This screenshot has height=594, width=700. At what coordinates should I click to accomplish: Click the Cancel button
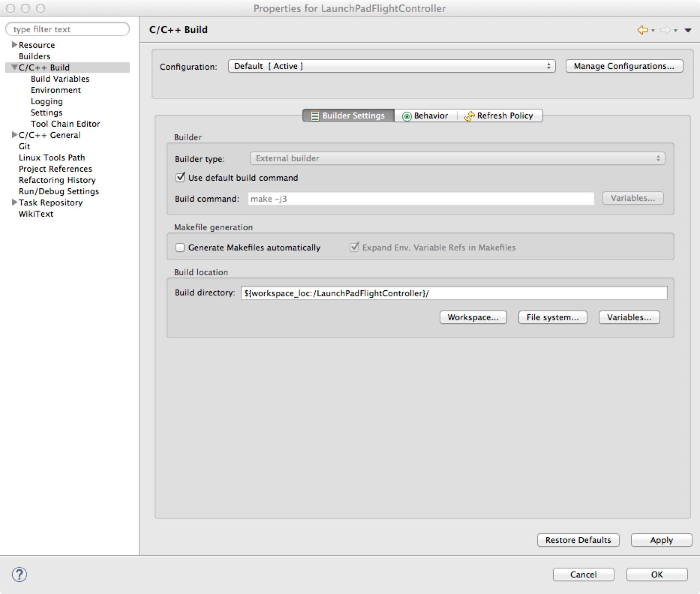583,574
